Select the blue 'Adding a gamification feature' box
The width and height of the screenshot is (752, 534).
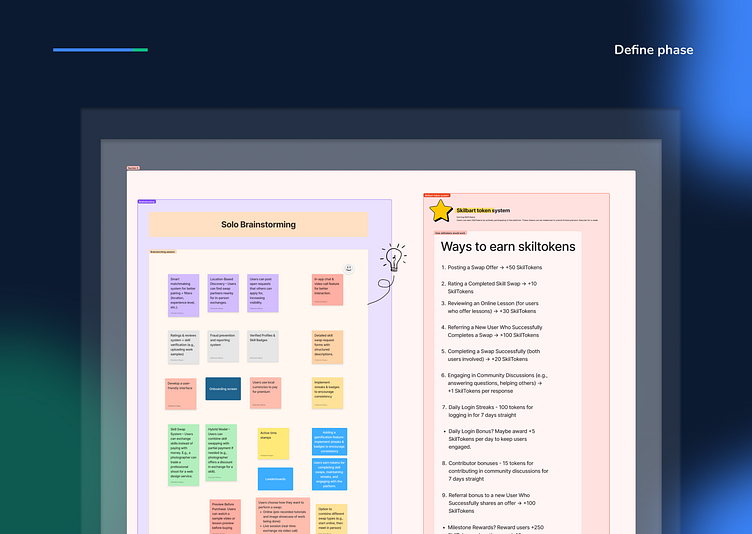(x=329, y=441)
